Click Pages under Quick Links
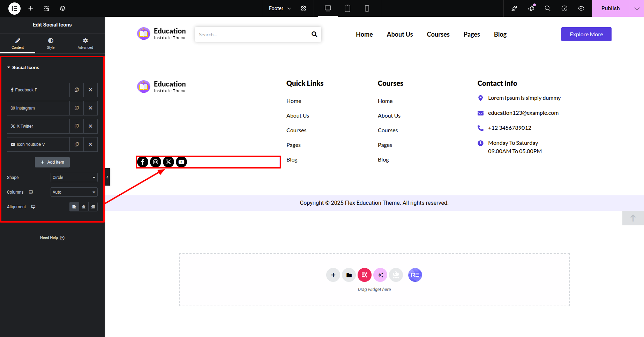The image size is (644, 337). click(x=293, y=145)
